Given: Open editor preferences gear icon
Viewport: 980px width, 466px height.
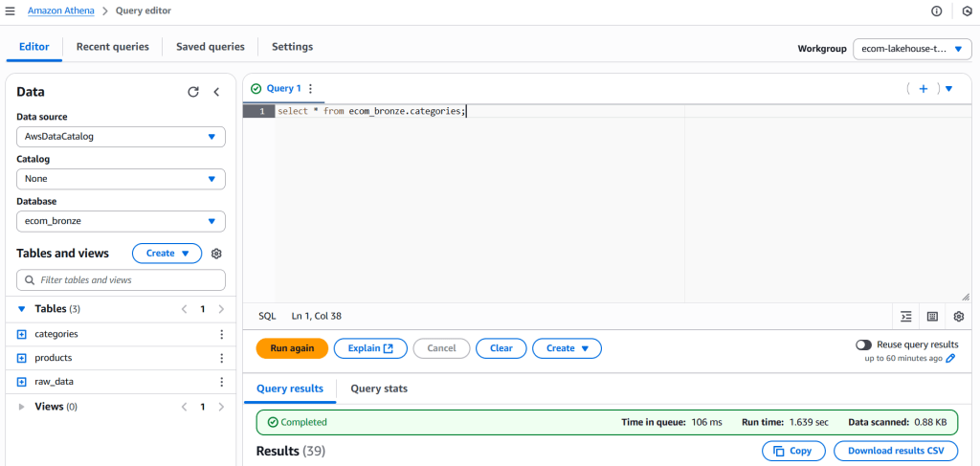Looking at the screenshot, I should (x=958, y=316).
